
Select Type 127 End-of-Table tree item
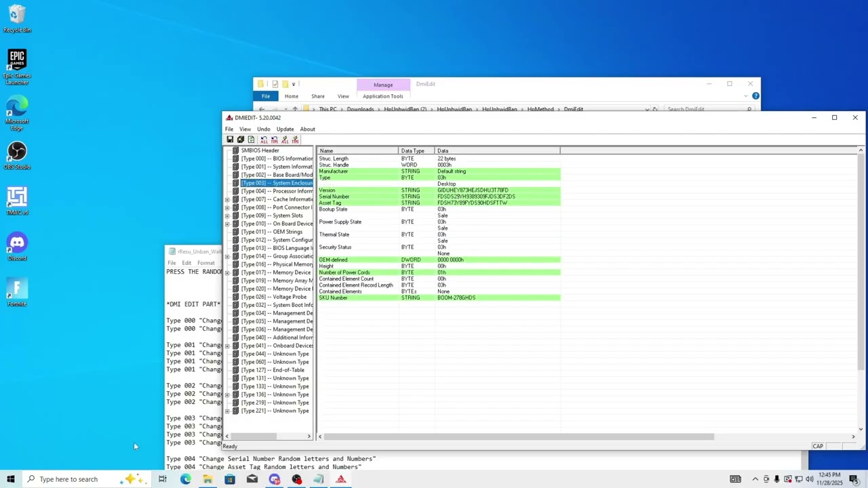click(273, 370)
